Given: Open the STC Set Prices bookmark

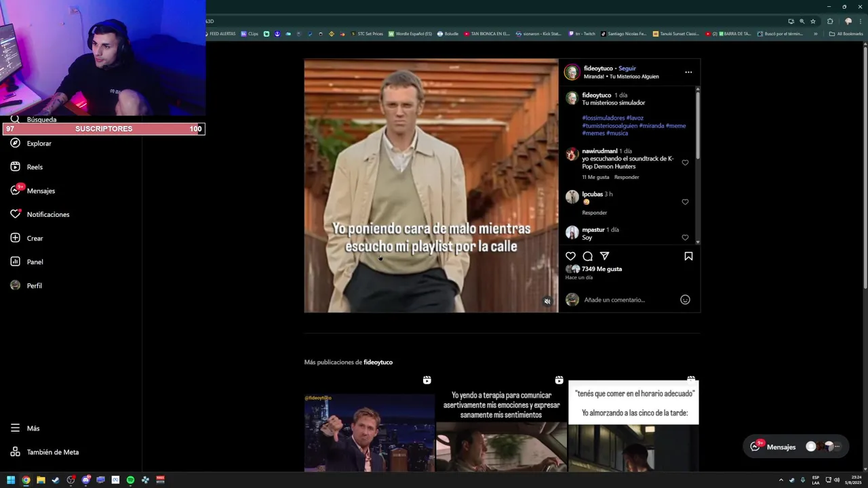Looking at the screenshot, I should coord(367,33).
